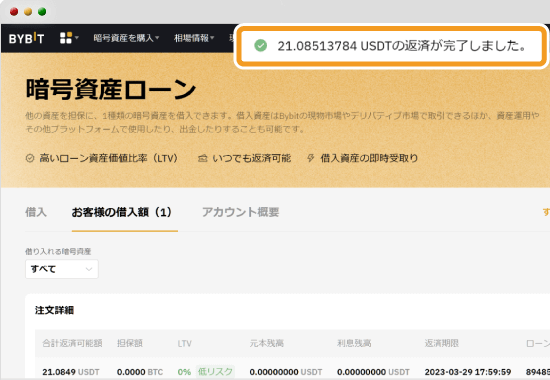Click the 借り入れる暗号資産 filter label
The height and width of the screenshot is (380, 550).
point(58,251)
